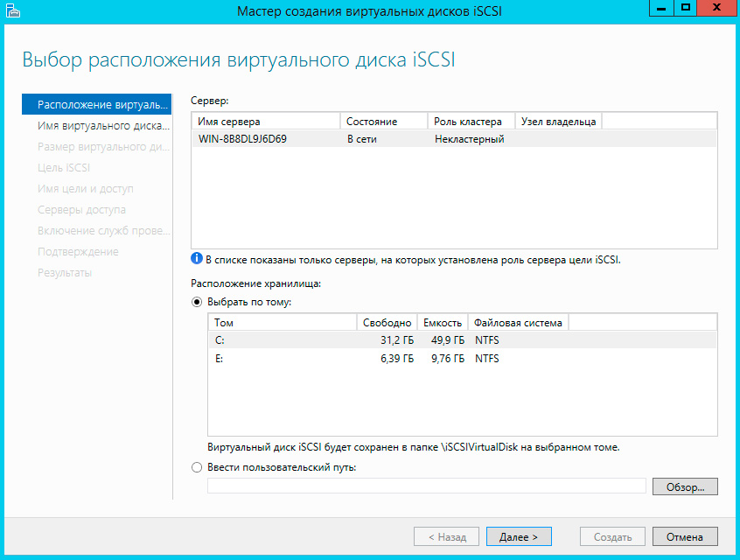The width and height of the screenshot is (740, 560).
Task: Open the 'Расположение виртуаль...' wizard step
Action: pos(96,104)
